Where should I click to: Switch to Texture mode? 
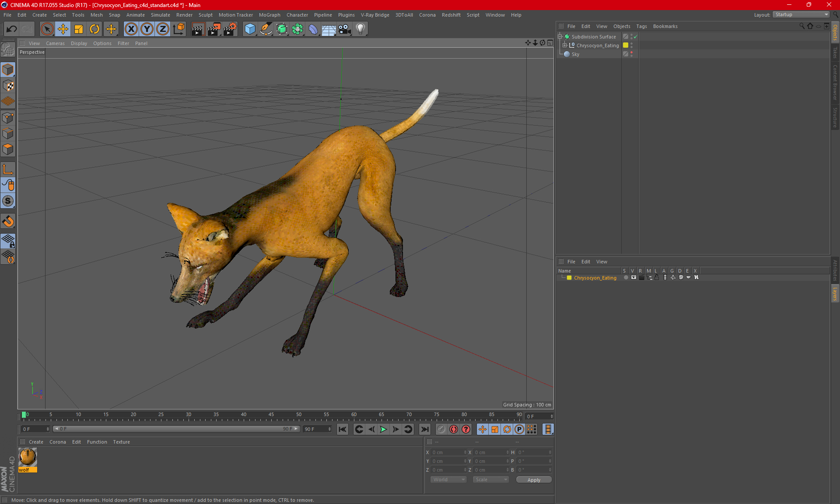point(8,85)
